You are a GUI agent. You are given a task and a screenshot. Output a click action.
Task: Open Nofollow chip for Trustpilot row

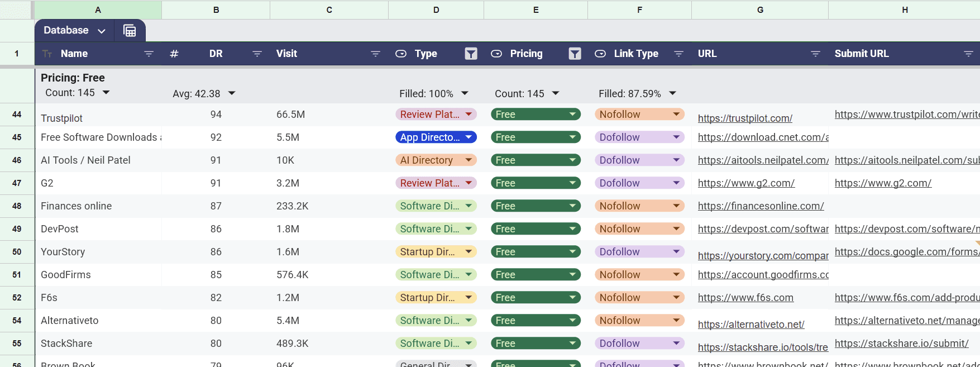pos(639,115)
